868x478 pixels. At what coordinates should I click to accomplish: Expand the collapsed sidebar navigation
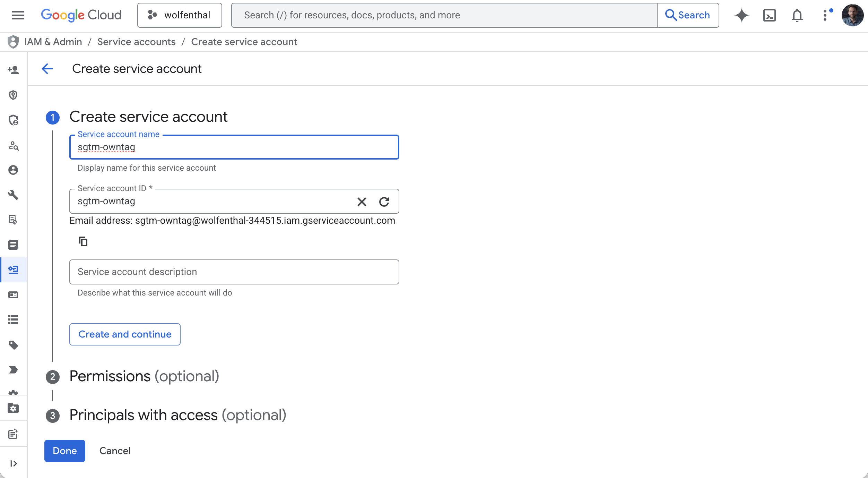tap(13, 463)
